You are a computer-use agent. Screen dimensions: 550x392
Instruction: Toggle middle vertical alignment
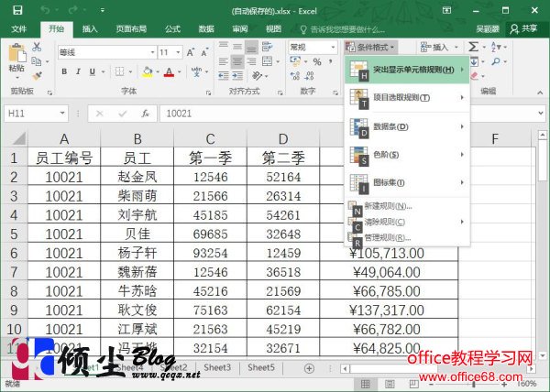pyautogui.click(x=237, y=47)
